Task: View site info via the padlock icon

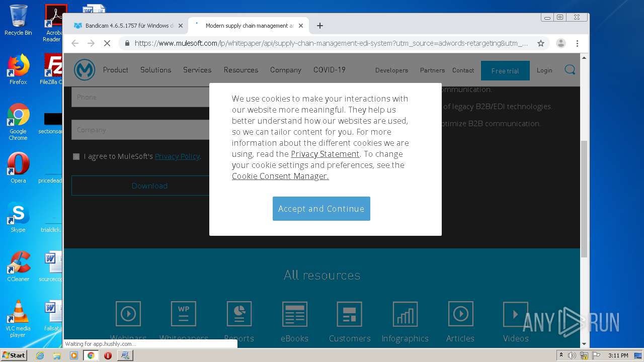Action: 127,43
